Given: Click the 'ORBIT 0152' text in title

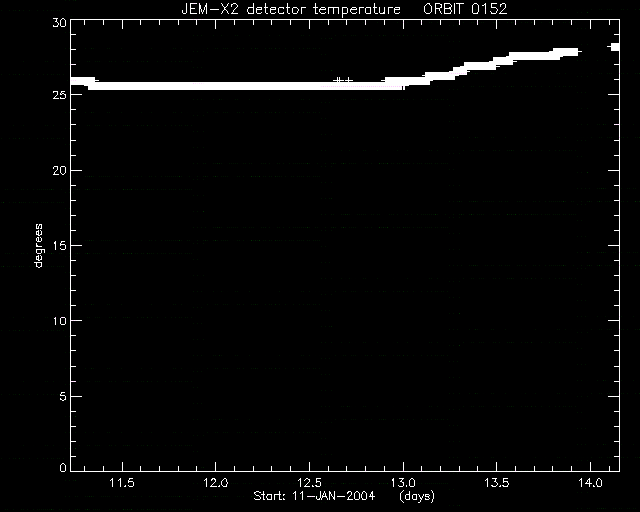Looking at the screenshot, I should (x=465, y=9).
